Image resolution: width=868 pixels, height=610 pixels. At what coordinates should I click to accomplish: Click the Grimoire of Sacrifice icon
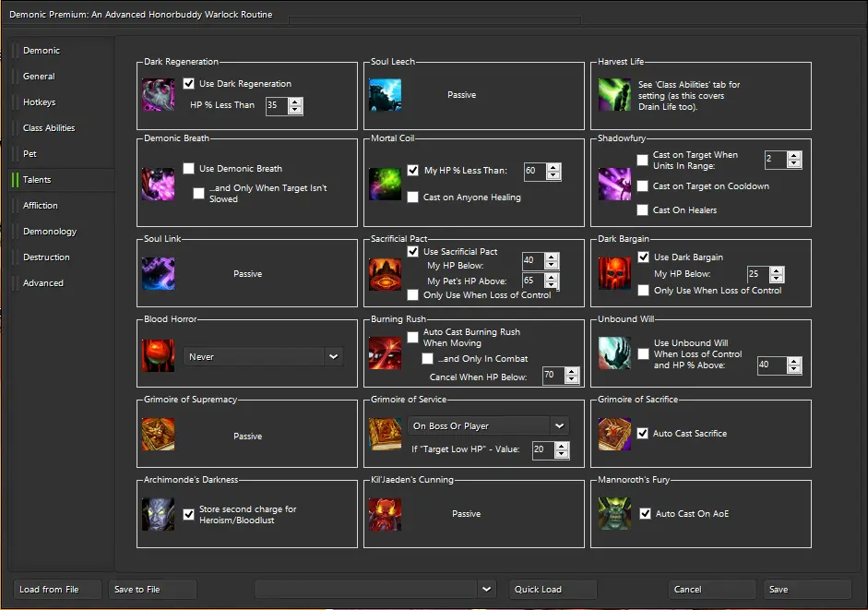[614, 434]
